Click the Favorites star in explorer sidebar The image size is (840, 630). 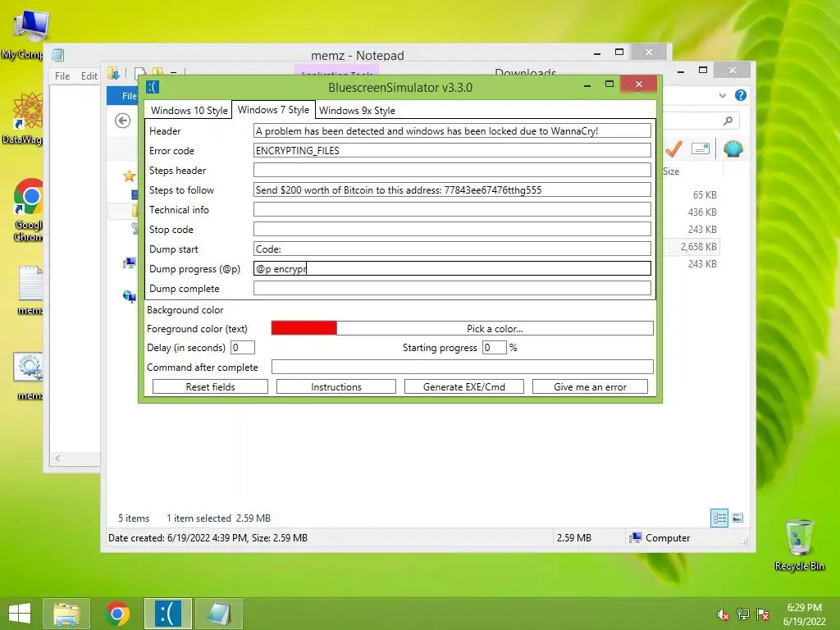129,176
